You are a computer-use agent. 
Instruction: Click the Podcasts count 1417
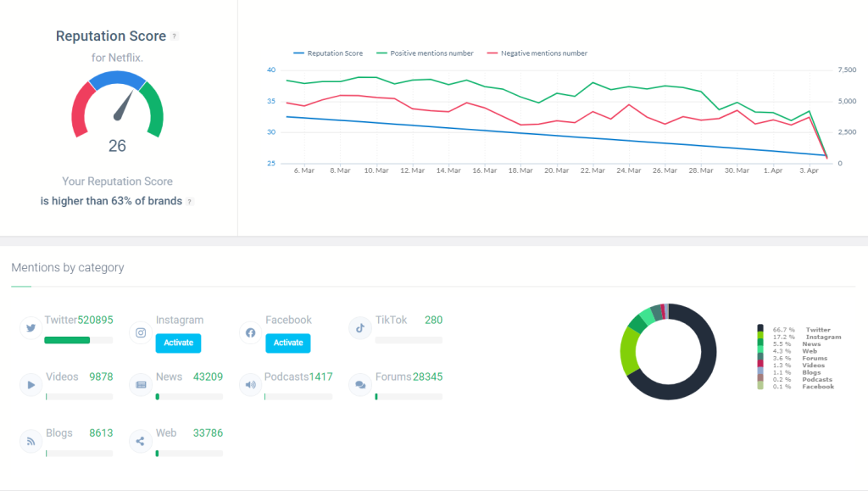(x=321, y=377)
